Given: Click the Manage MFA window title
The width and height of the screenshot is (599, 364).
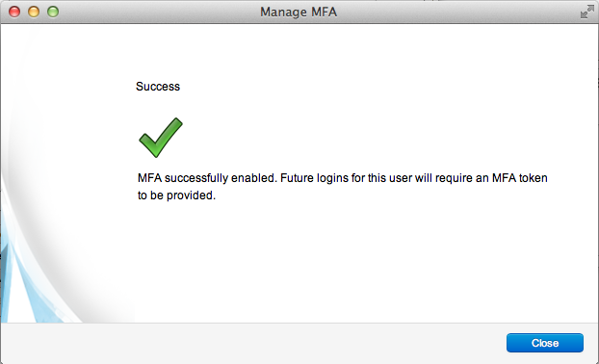Looking at the screenshot, I should coord(299,12).
